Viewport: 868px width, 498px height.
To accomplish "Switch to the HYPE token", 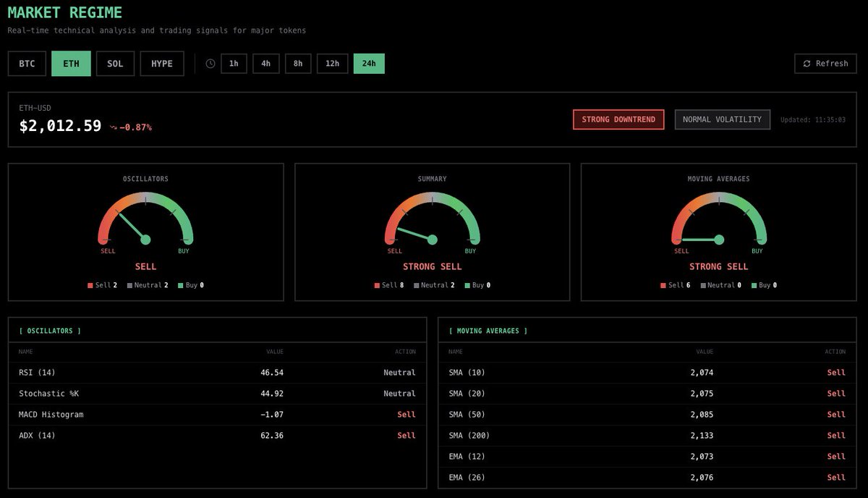I will (x=162, y=64).
